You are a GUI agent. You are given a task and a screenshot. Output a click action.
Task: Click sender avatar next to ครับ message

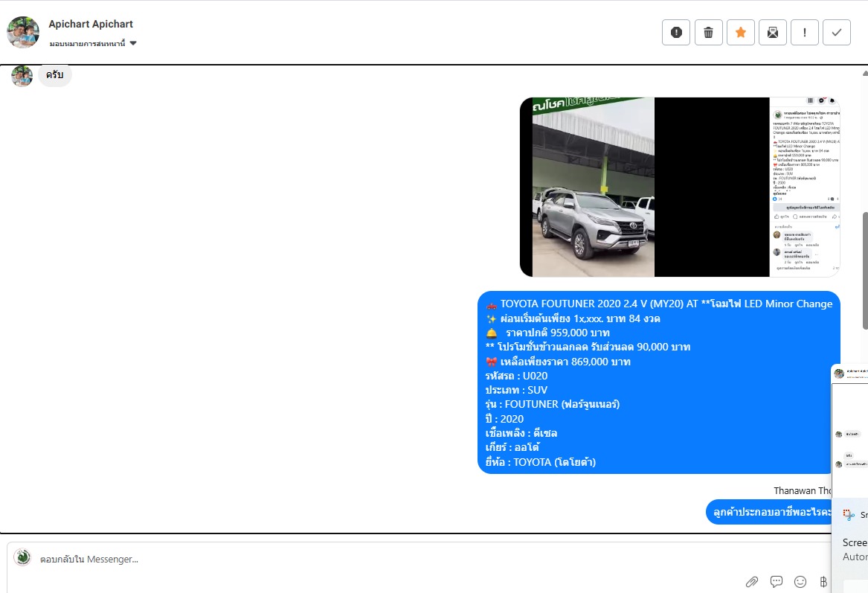pyautogui.click(x=22, y=76)
